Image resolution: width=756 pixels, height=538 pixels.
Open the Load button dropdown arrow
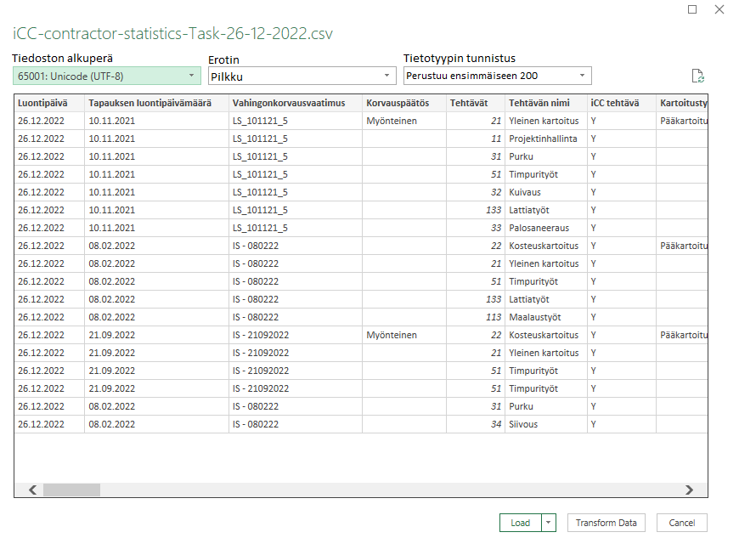pyautogui.click(x=550, y=523)
